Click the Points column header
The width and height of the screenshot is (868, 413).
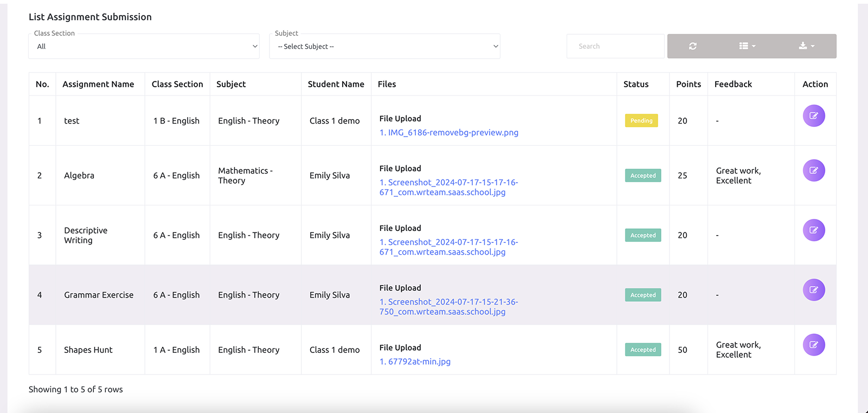[x=688, y=85]
